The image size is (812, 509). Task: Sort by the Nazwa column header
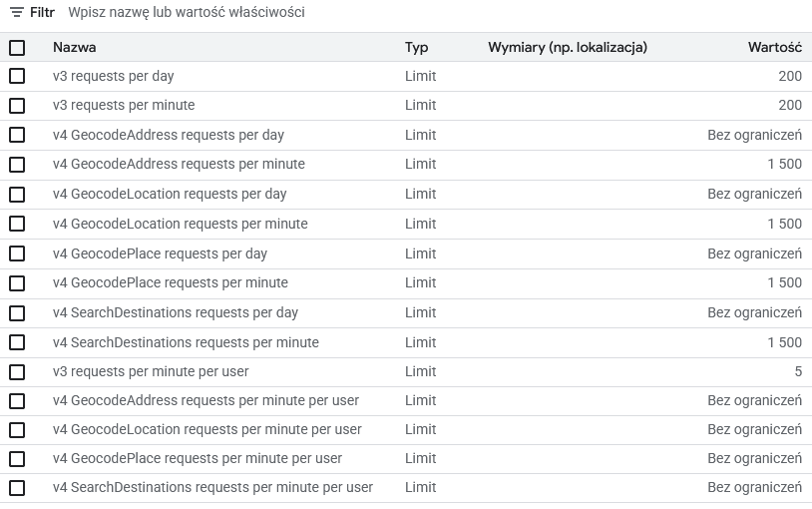pyautogui.click(x=75, y=47)
